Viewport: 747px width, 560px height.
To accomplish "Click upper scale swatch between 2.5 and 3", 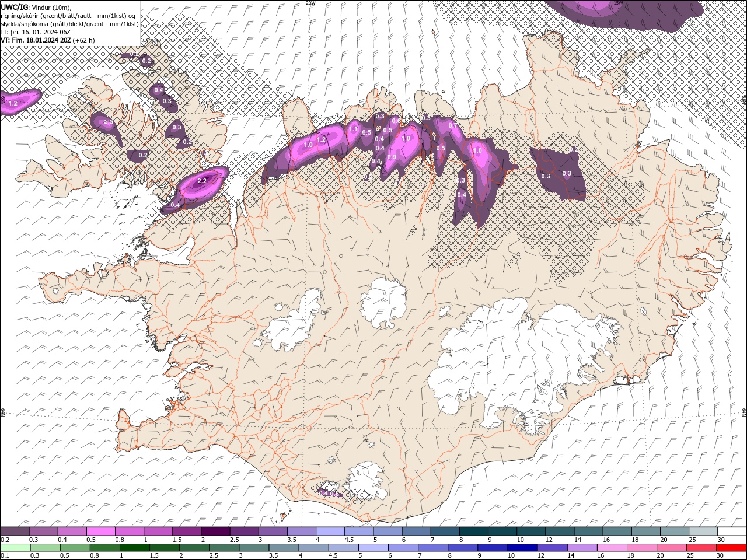I will coord(244,531).
